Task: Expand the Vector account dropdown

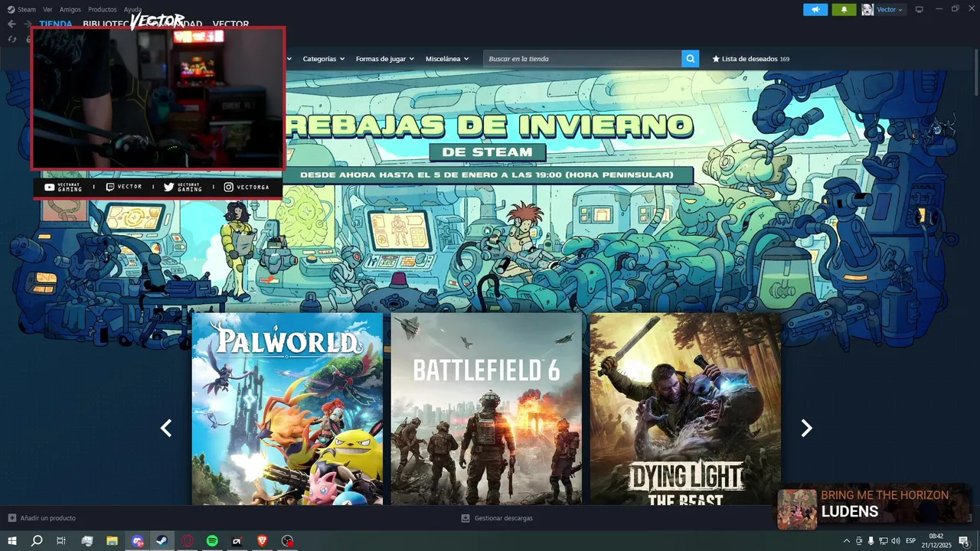Action: (889, 9)
